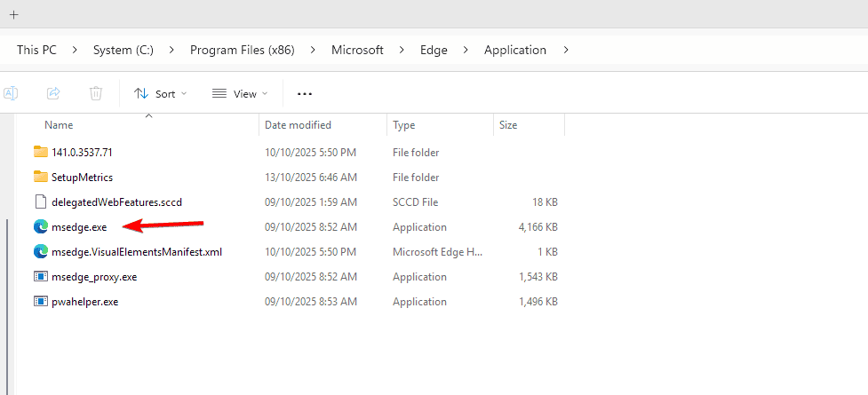Viewport: 868px width, 395px height.
Task: Click the SetupMetrics folder icon
Action: (39, 178)
